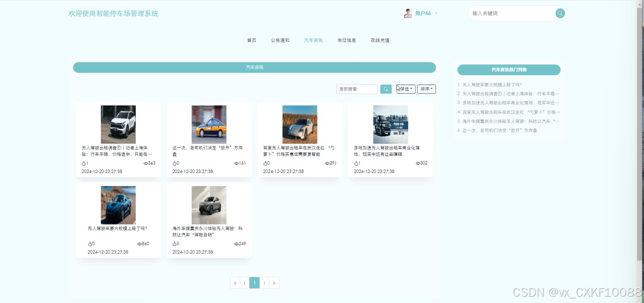
Task: Open the 排序 sort dropdown
Action: pyautogui.click(x=426, y=89)
